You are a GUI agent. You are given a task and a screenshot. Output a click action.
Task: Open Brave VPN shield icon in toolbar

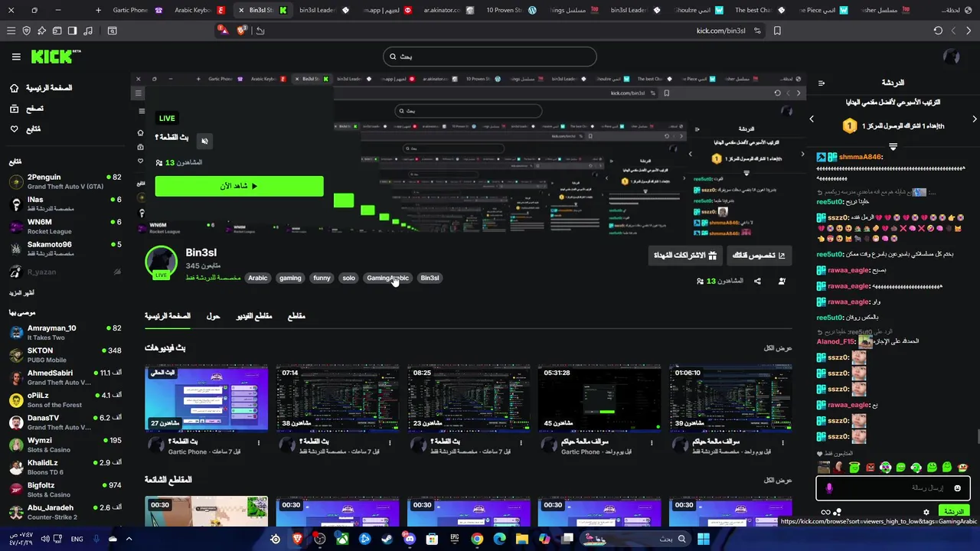pyautogui.click(x=26, y=31)
